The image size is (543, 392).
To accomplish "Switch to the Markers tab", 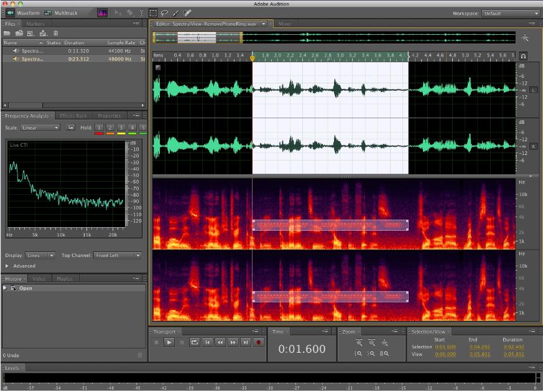I will [35, 24].
